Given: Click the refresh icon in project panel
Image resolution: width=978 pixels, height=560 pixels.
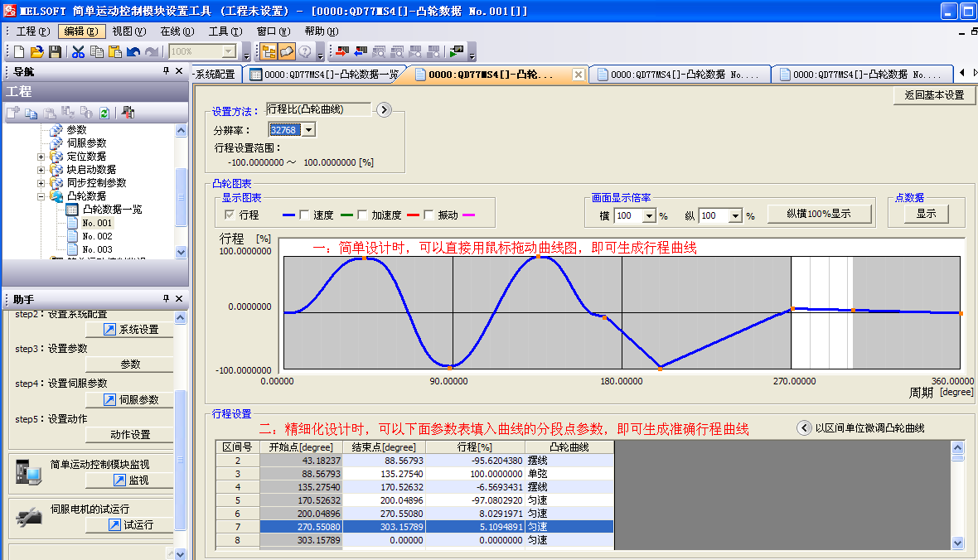Looking at the screenshot, I should point(104,113).
